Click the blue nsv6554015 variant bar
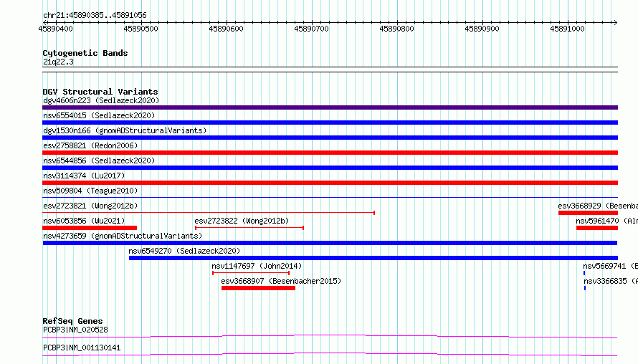 click(330, 123)
